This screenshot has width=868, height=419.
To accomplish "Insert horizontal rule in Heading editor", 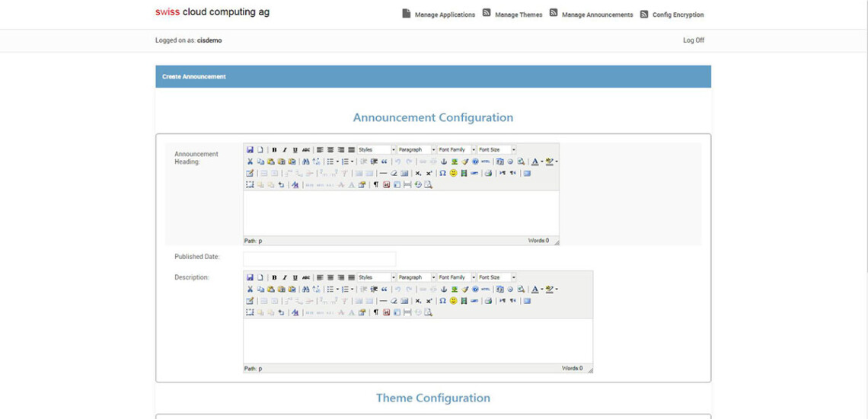I will click(383, 174).
